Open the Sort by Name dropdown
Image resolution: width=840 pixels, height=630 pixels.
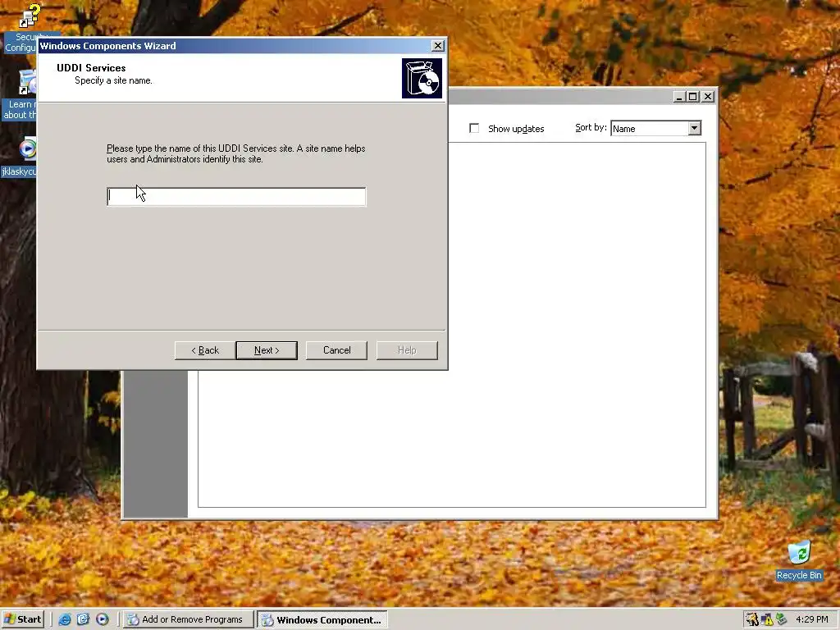(694, 128)
